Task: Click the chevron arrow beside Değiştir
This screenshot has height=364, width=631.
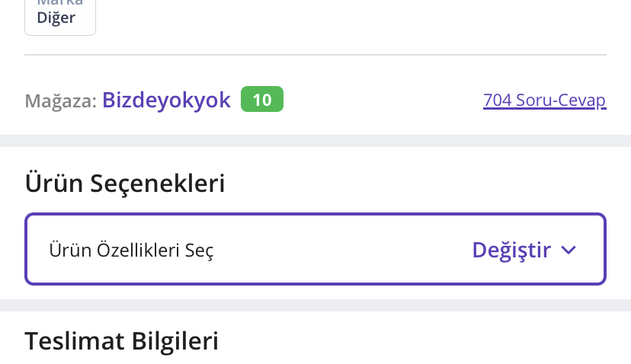Action: point(568,251)
